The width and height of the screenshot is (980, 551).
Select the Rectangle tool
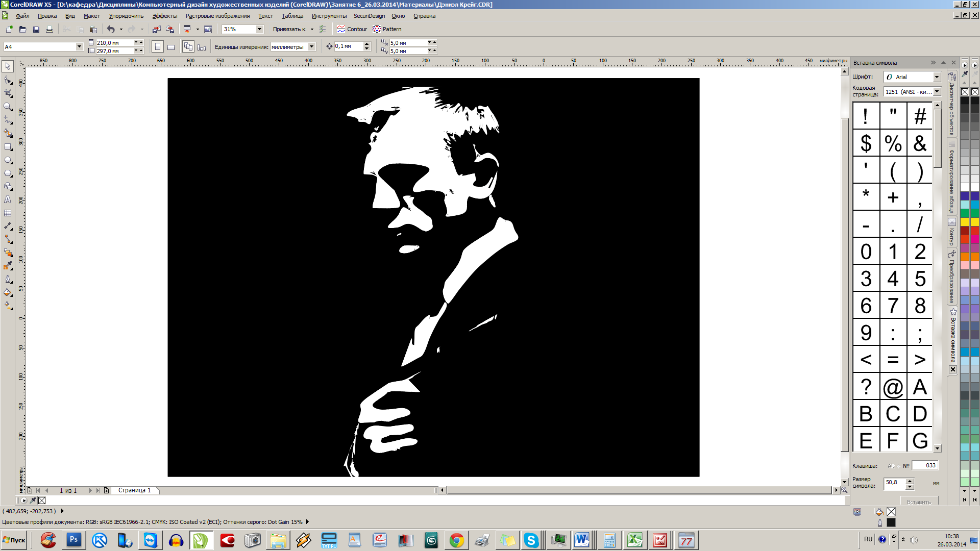[x=8, y=146]
